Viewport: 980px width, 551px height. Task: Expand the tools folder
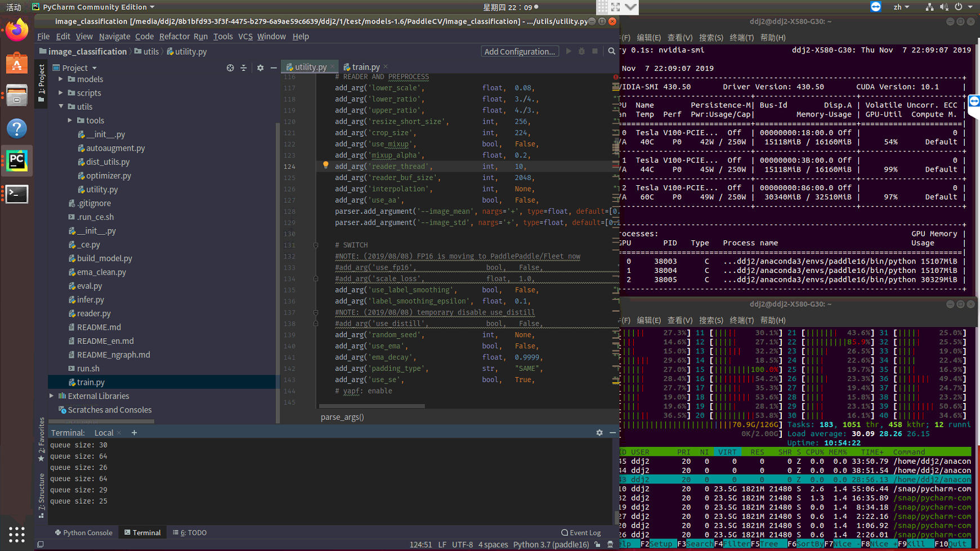point(70,120)
